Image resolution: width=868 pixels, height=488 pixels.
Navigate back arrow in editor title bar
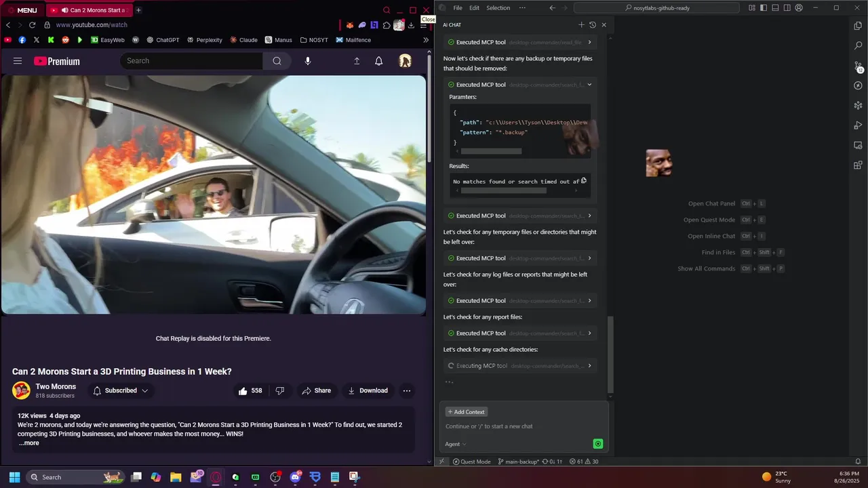point(552,8)
